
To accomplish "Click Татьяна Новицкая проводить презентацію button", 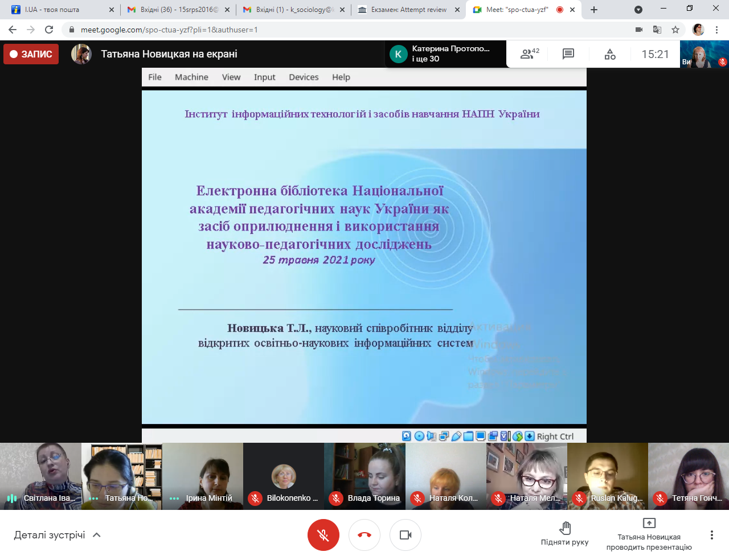I will point(649,535).
